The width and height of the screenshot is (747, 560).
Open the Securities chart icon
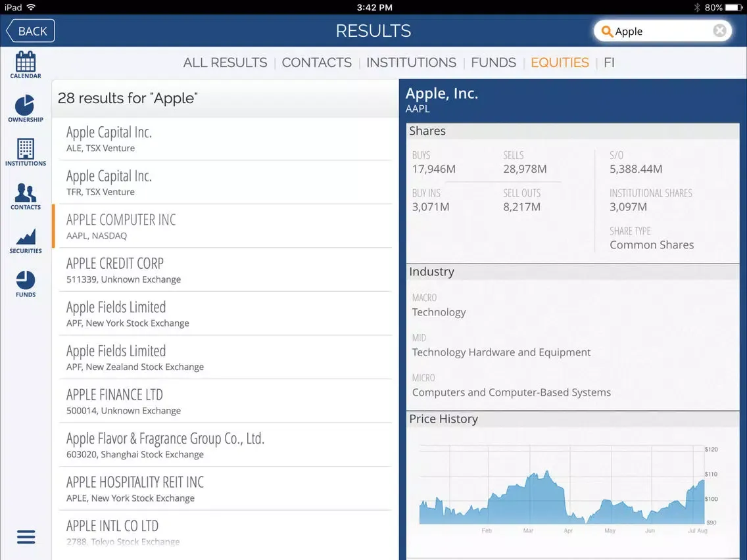pos(25,241)
